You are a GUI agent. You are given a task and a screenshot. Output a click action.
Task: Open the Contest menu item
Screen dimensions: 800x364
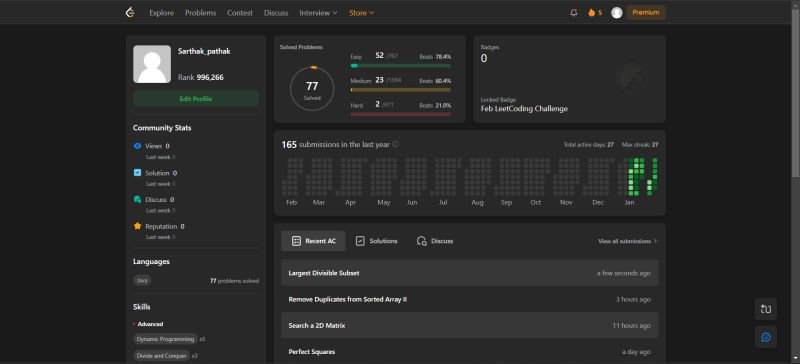pyautogui.click(x=240, y=13)
